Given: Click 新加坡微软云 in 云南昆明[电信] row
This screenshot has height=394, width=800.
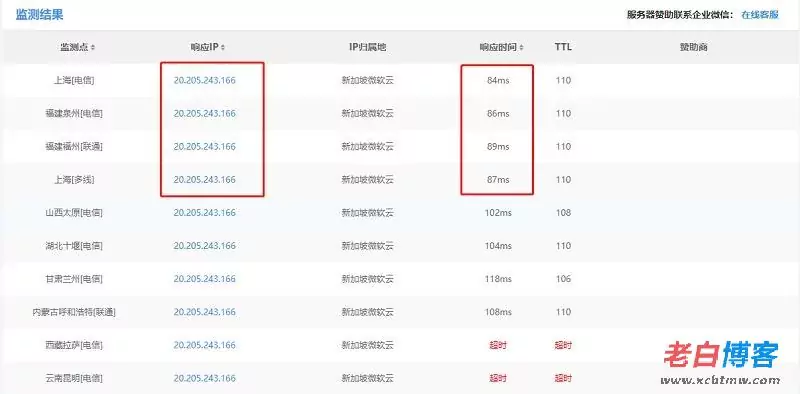Looking at the screenshot, I should pos(367,378).
